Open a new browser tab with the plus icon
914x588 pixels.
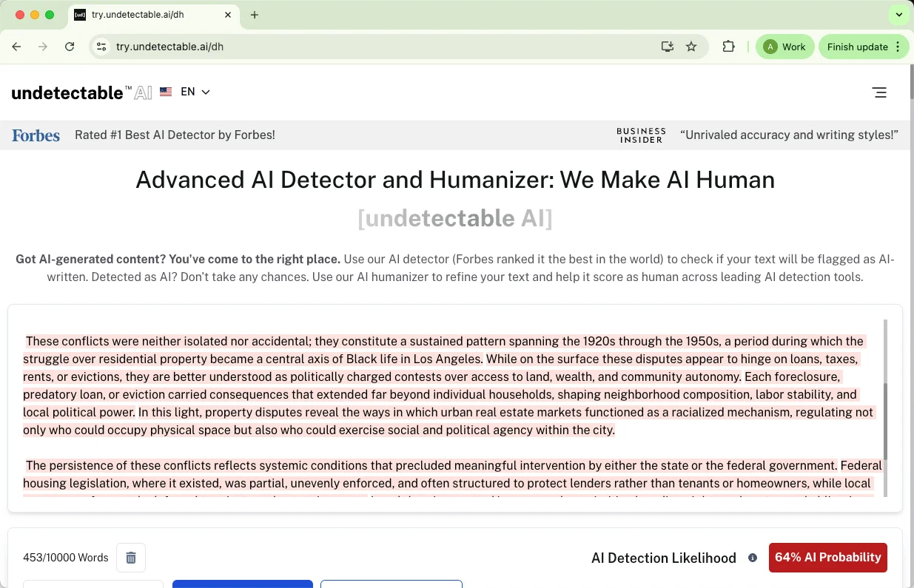(255, 14)
